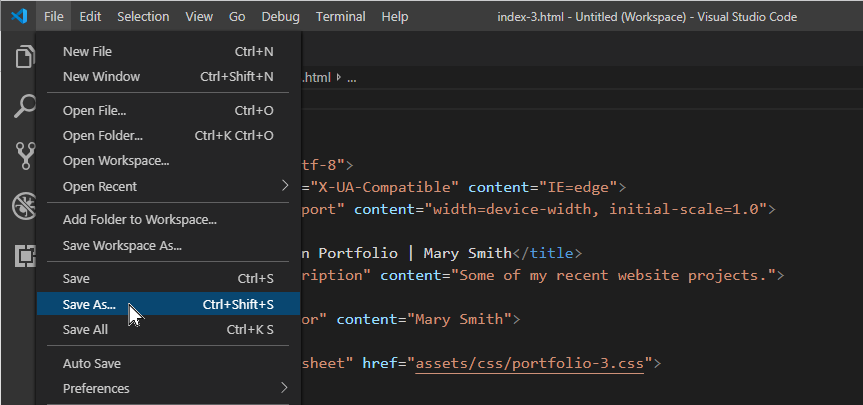This screenshot has height=405, width=863.
Task: Choose New File from File menu
Action: (168, 52)
